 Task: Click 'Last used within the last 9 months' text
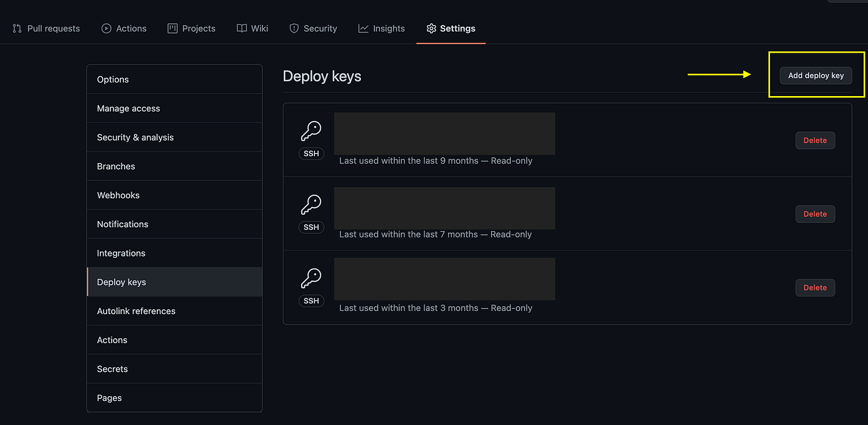(x=409, y=161)
